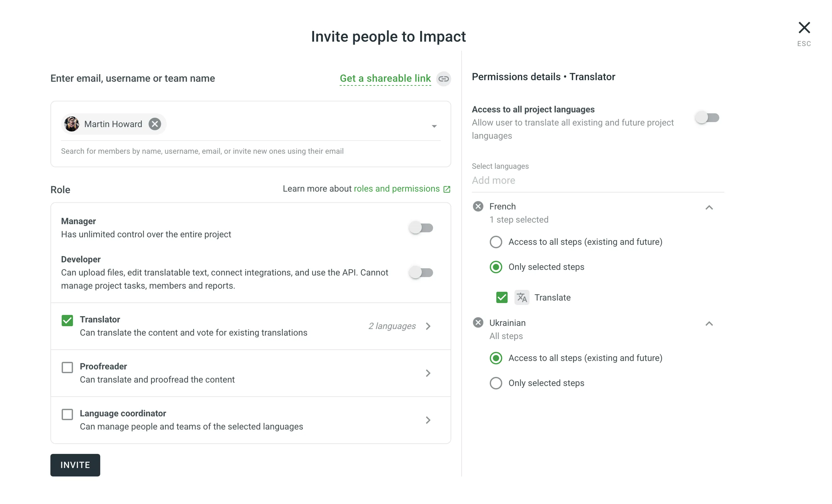Collapse the French language section
This screenshot has height=504, width=832.
pyautogui.click(x=709, y=208)
